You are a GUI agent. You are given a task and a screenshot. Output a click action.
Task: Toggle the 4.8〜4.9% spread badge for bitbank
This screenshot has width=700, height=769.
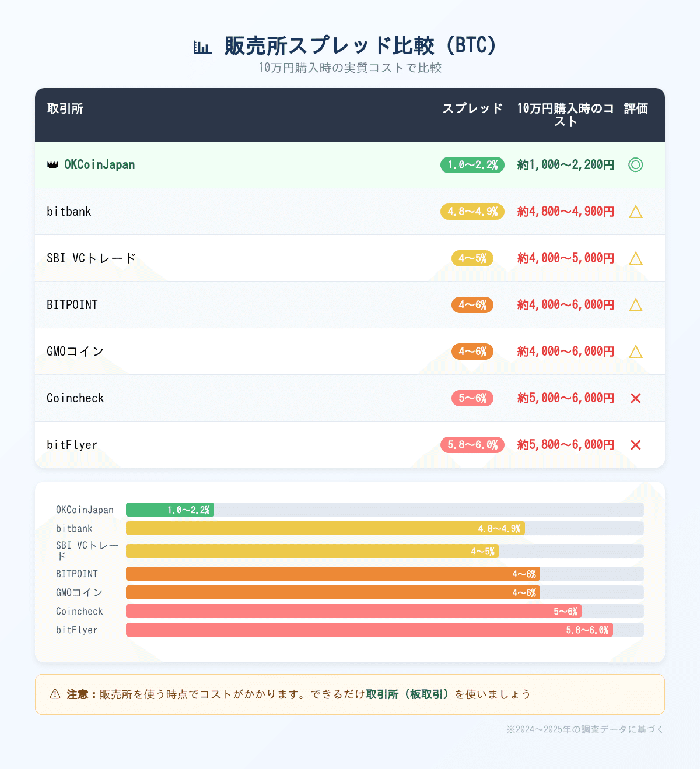pos(472,212)
